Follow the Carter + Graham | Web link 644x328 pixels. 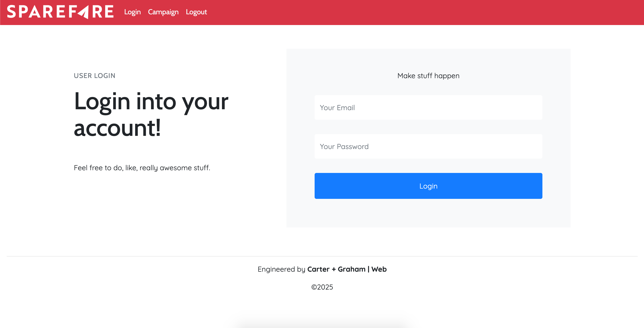(347, 269)
